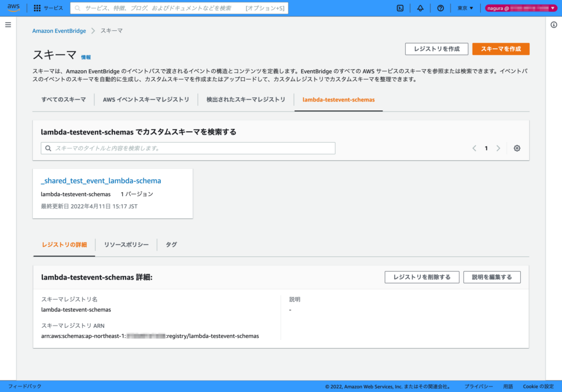Open the 用語 footer link
Viewport: 562px width, 392px height.
508,387
